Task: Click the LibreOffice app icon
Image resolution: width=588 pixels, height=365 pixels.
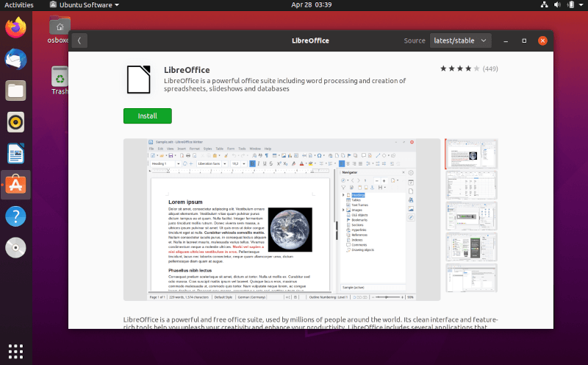Action: pos(139,79)
